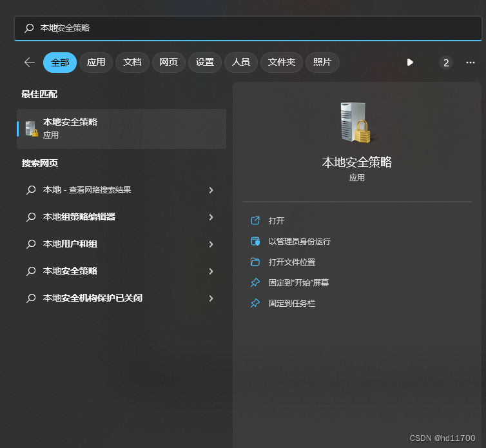Screen dimensions: 486x448
Task: Choose 以管理员身份运行 action
Action: [x=300, y=241]
